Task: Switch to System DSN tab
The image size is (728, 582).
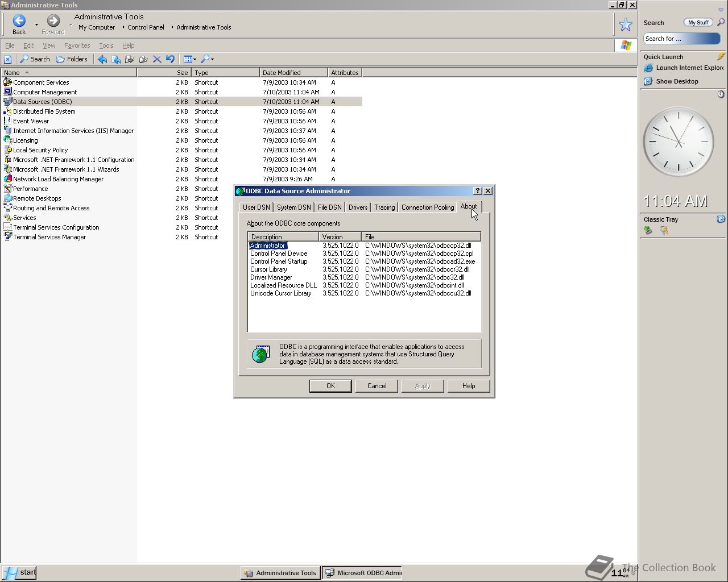Action: pos(294,207)
